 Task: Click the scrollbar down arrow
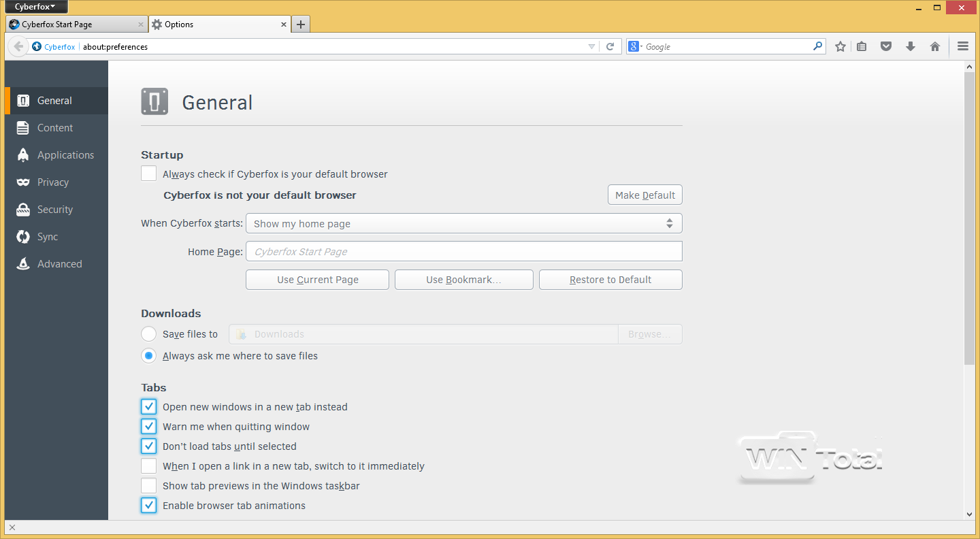969,514
